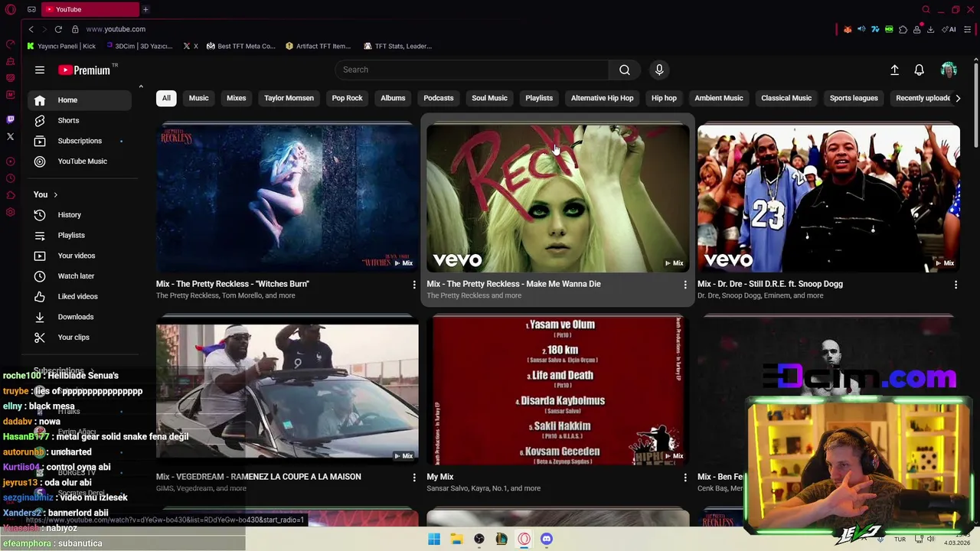Open the TFT Stats, Leader... bookmark

398,46
